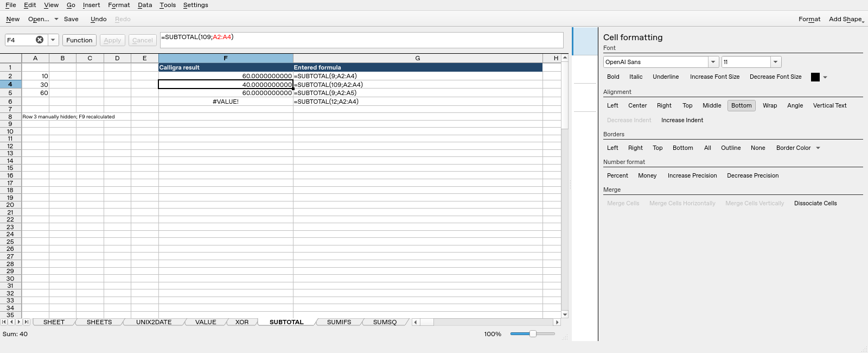Enable Wrap text alignment
The height and width of the screenshot is (353, 868).
pyautogui.click(x=770, y=106)
